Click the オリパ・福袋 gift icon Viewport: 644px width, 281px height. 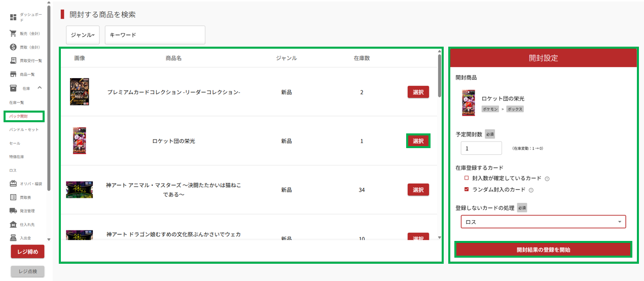13,184
